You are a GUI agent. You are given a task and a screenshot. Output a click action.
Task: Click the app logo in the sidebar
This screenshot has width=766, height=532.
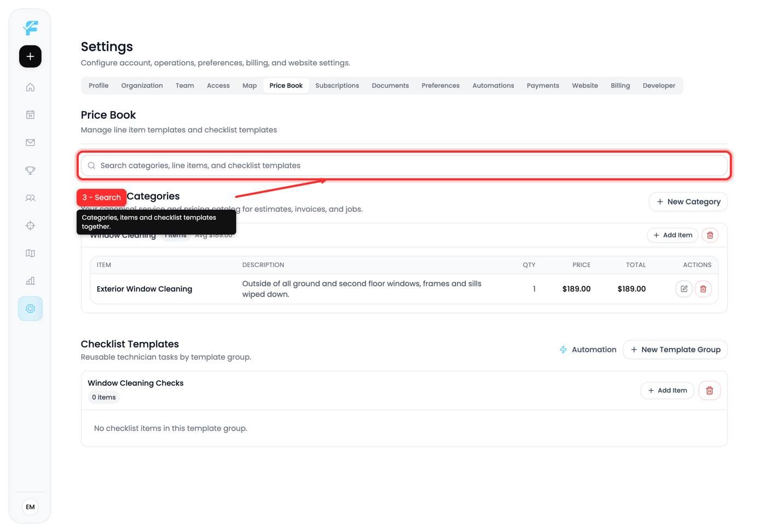coord(31,27)
